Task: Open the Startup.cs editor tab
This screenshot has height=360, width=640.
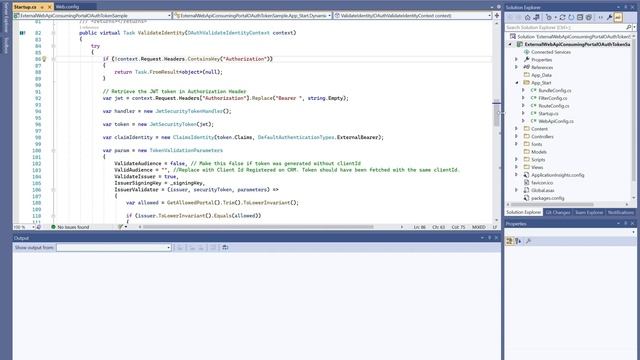Action: point(25,7)
